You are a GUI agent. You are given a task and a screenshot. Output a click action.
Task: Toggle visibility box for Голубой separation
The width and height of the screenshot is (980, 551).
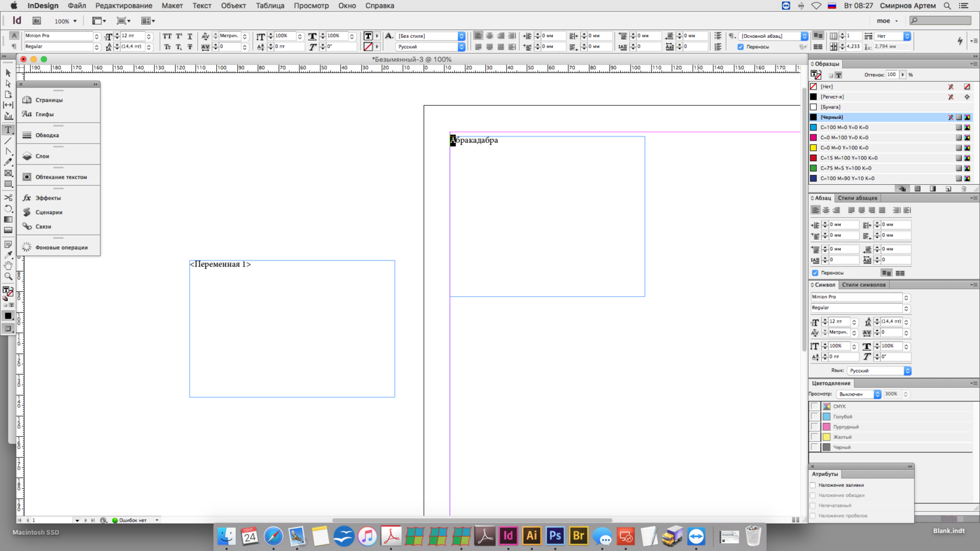815,417
